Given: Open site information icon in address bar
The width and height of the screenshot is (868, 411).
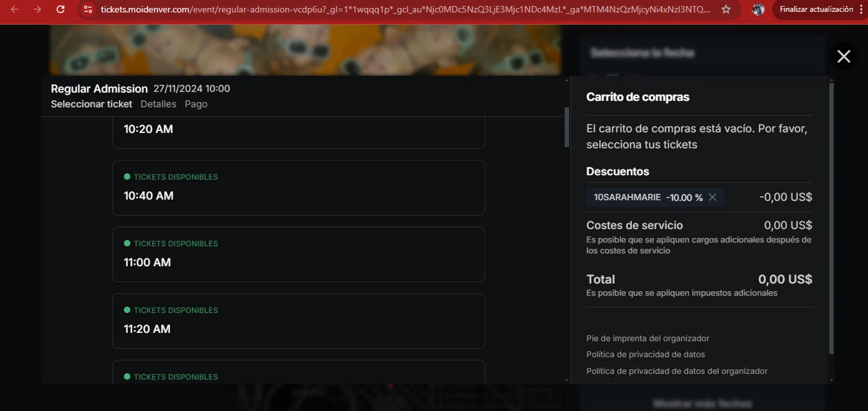Looking at the screenshot, I should click(x=88, y=9).
